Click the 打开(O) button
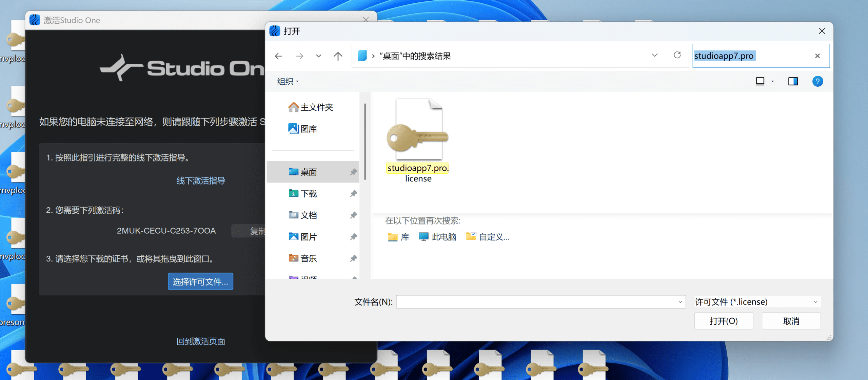Viewport: 868px width, 380px height. coord(724,321)
